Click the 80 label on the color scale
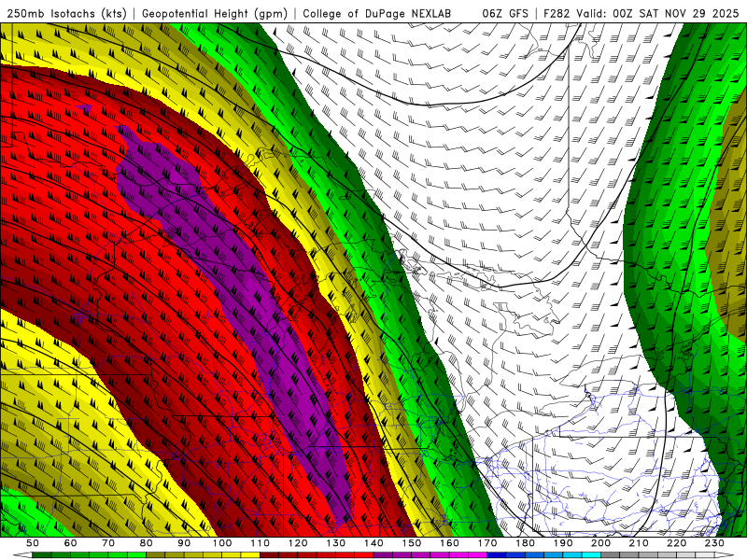Image resolution: width=747 pixels, height=560 pixels. click(x=147, y=543)
